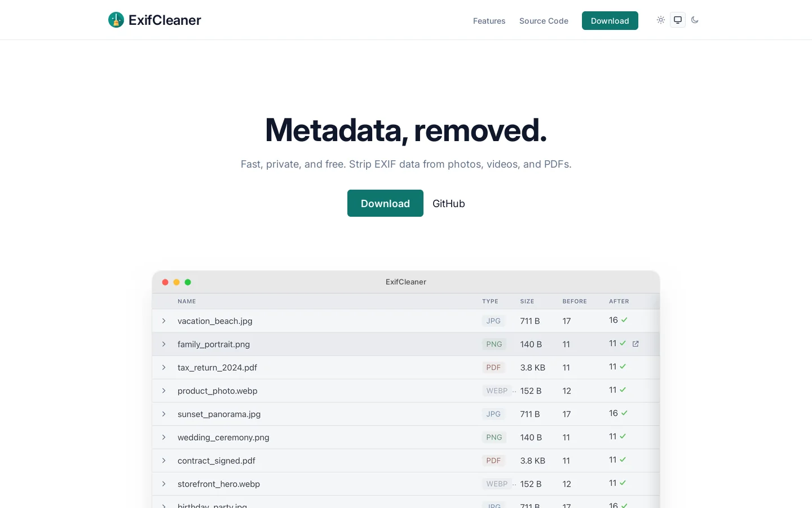Switch to dark theme moon icon
This screenshot has height=508, width=812.
click(x=695, y=20)
